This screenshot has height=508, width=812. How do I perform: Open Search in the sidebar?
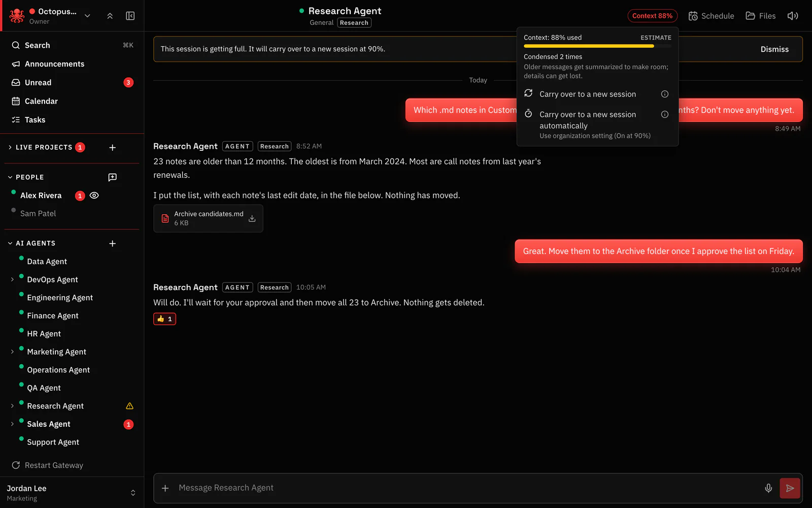click(72, 45)
